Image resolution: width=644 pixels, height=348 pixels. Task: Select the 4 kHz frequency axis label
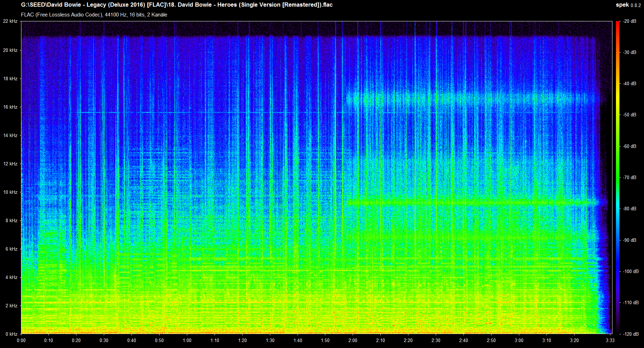pos(11,277)
